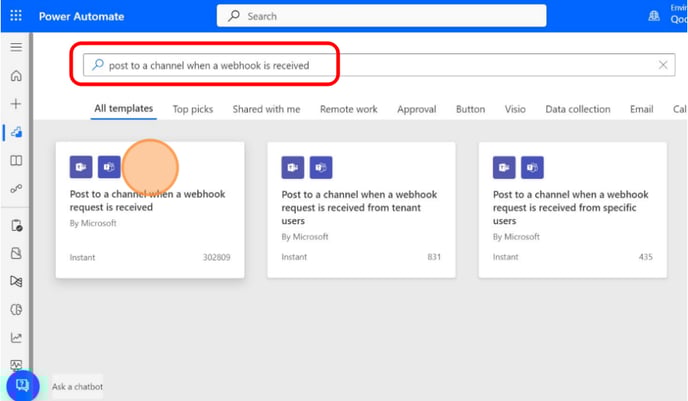This screenshot has width=688, height=401.
Task: Switch to the Button tab
Action: (x=470, y=109)
